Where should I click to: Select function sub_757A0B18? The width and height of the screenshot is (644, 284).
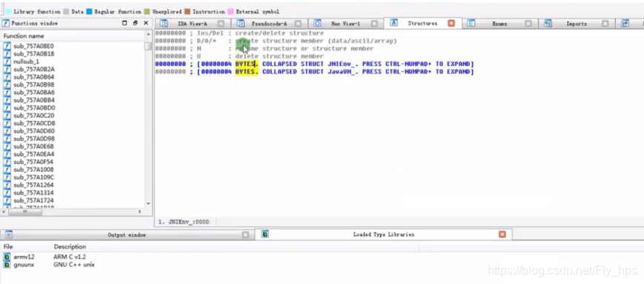coord(33,54)
